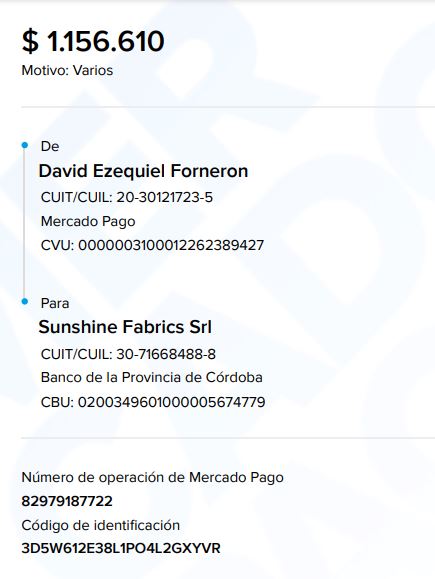Click the Para label
The height and width of the screenshot is (579, 435).
tap(55, 303)
